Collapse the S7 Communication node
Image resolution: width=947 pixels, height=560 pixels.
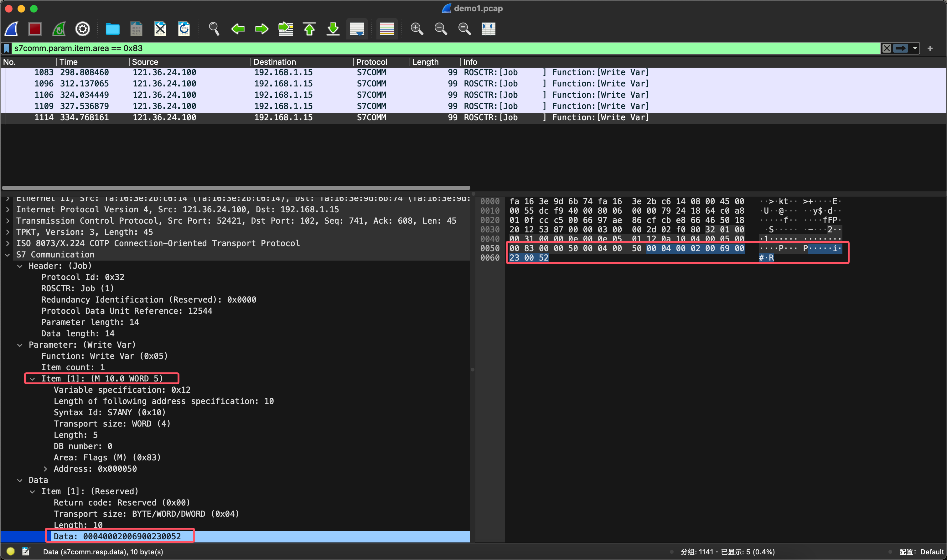[8, 255]
